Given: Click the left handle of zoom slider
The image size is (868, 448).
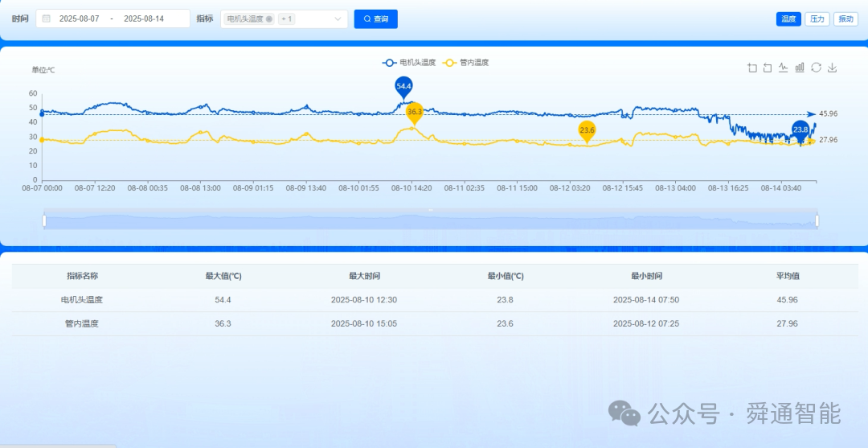Looking at the screenshot, I should [x=44, y=221].
